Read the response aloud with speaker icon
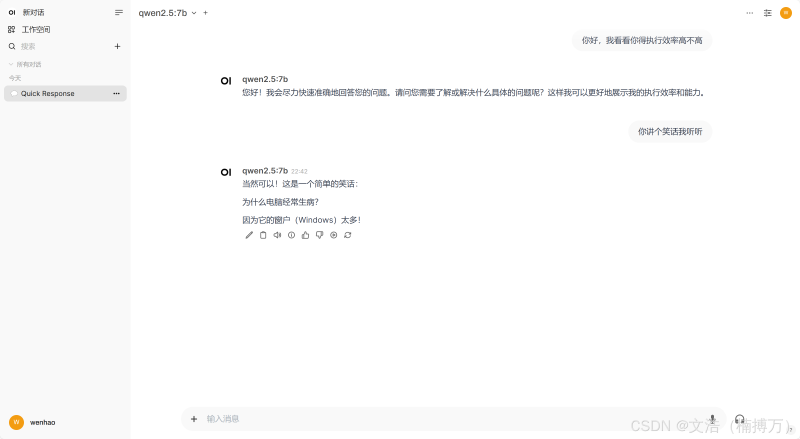 [x=277, y=235]
